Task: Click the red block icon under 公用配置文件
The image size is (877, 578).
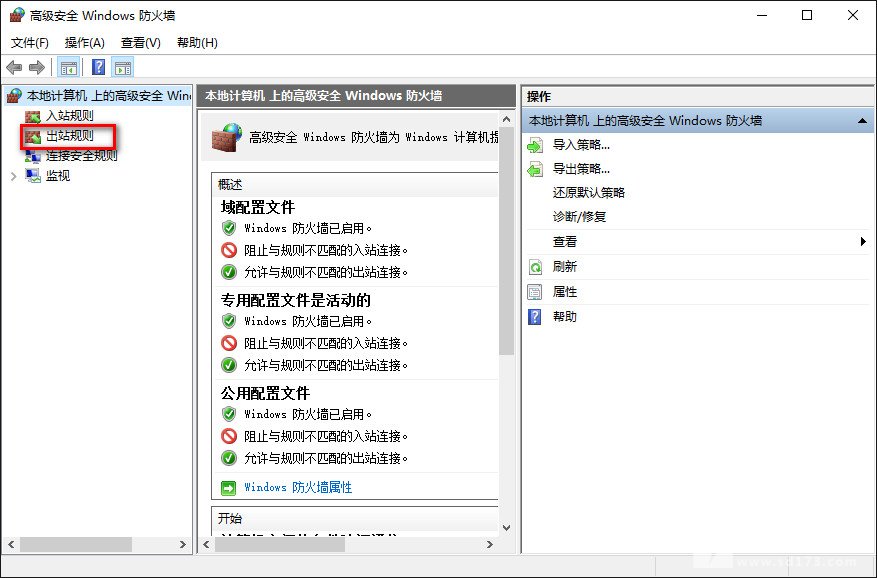Action: tap(229, 435)
